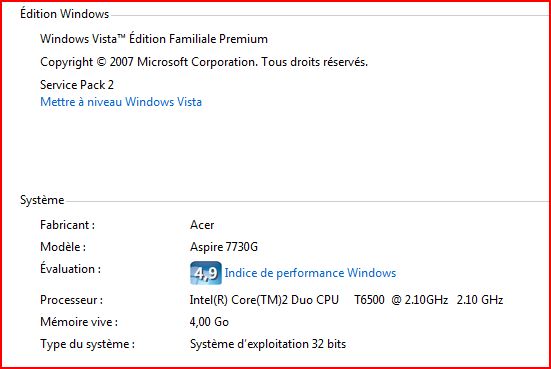The image size is (551, 369).
Task: Open the Indice de performance Windows link
Action: click(310, 273)
